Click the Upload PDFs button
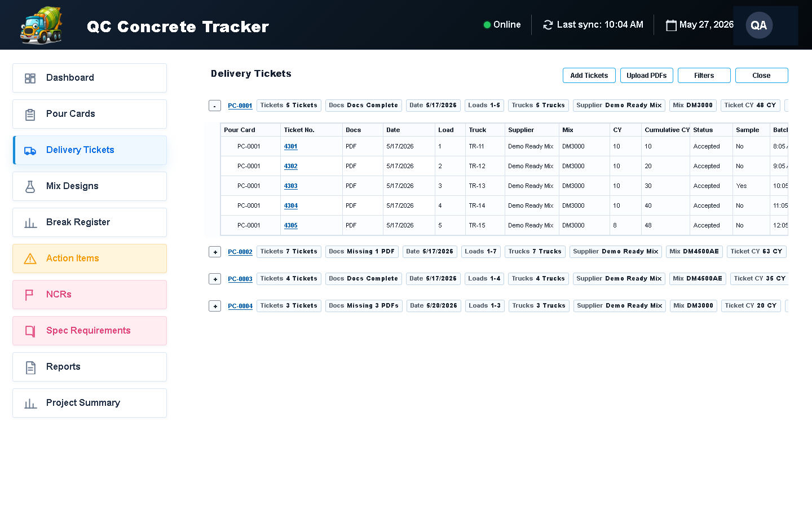Image resolution: width=812 pixels, height=508 pixels. pyautogui.click(x=647, y=76)
